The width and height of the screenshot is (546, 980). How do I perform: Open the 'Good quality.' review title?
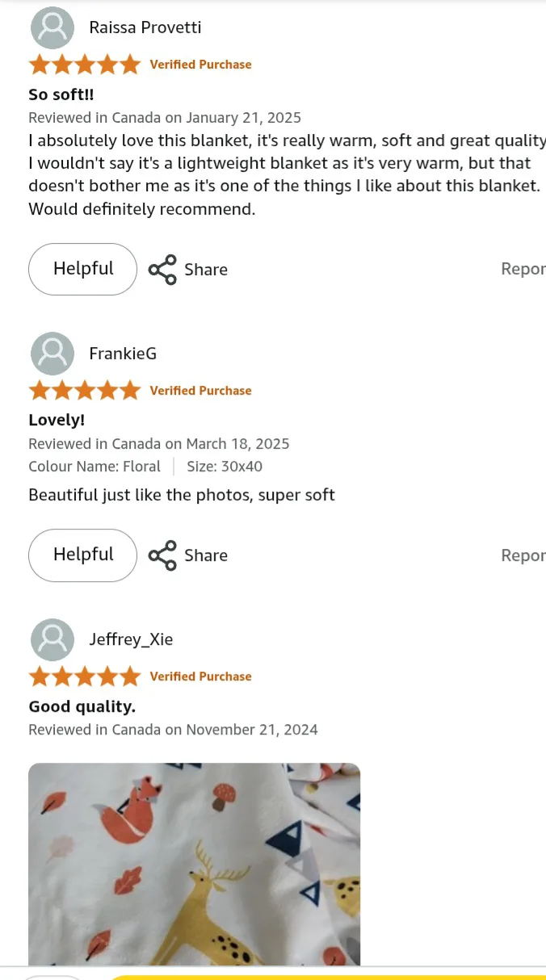coord(82,706)
